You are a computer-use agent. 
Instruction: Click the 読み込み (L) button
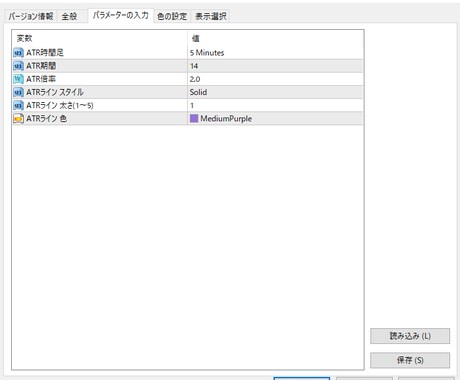[x=410, y=336]
